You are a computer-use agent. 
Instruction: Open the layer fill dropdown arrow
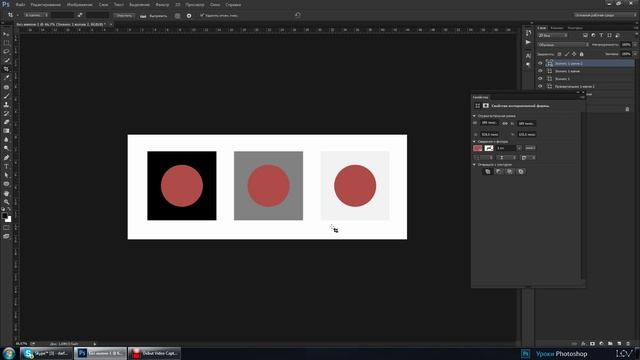635,54
